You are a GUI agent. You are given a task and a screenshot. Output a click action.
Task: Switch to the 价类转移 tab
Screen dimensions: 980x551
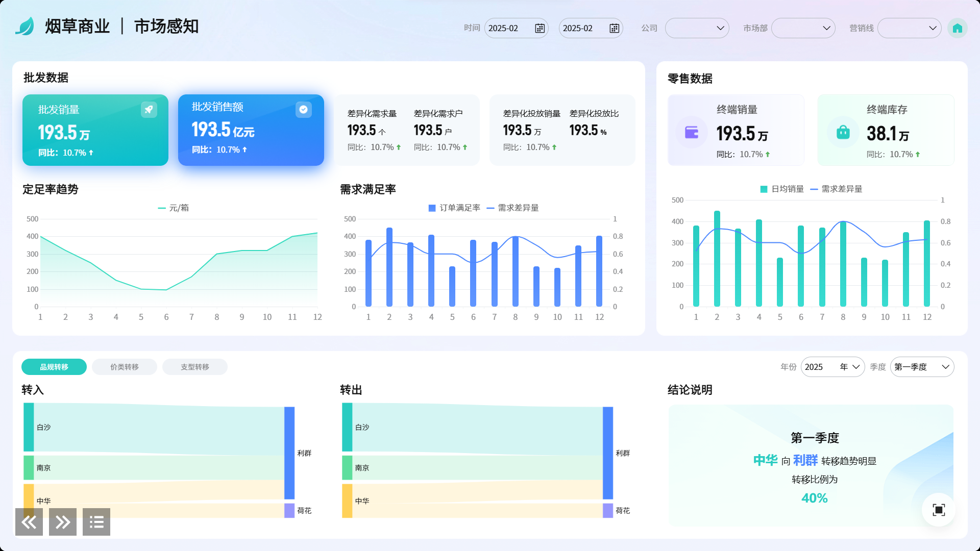point(125,367)
